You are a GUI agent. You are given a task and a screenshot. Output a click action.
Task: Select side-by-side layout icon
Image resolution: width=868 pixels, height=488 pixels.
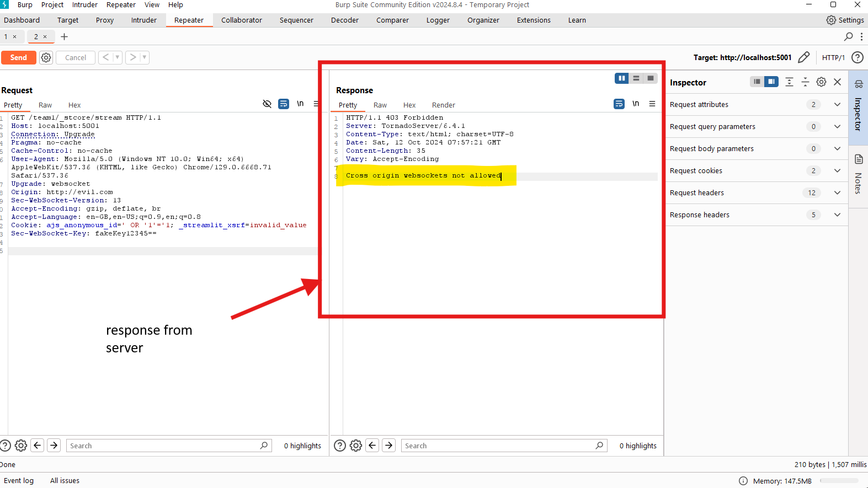(622, 78)
